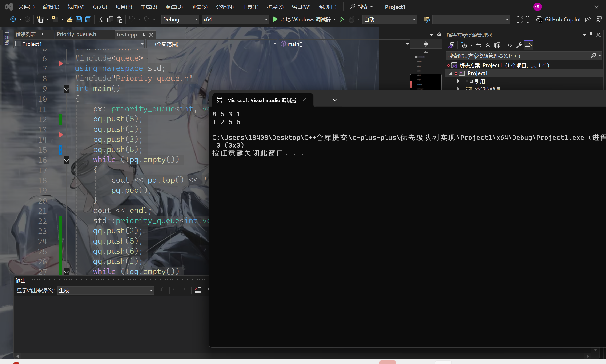Click the Open File folder icon
606x364 pixels.
pyautogui.click(x=69, y=19)
